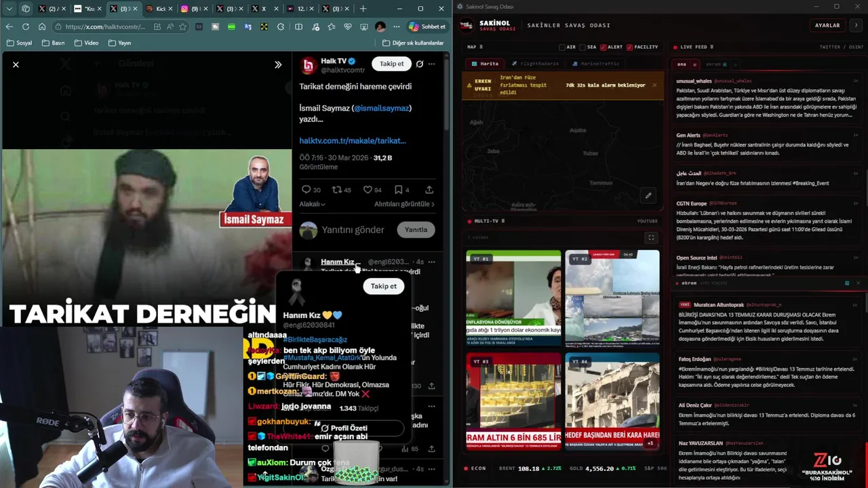The width and height of the screenshot is (868, 488).
Task: Open @ismailsaymaz mention link
Action: pos(382,108)
